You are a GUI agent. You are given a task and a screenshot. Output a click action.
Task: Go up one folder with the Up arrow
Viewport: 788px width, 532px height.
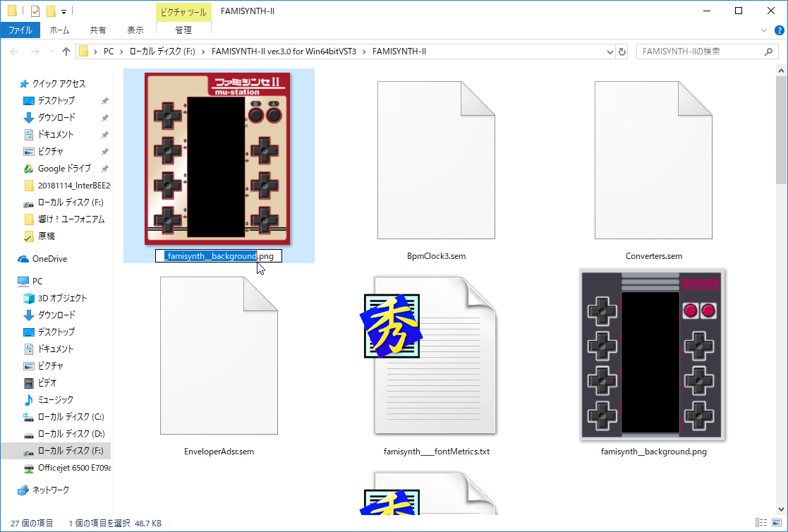[66, 52]
